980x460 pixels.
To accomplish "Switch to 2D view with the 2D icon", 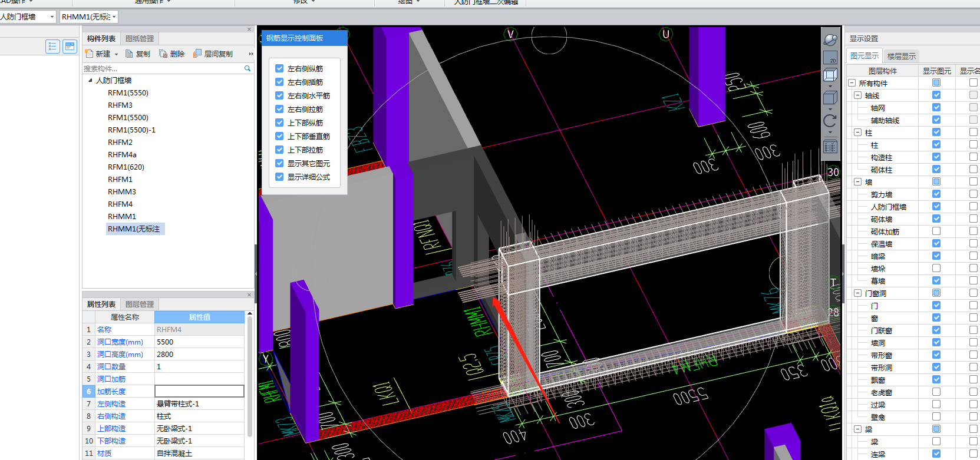I will pyautogui.click(x=830, y=58).
